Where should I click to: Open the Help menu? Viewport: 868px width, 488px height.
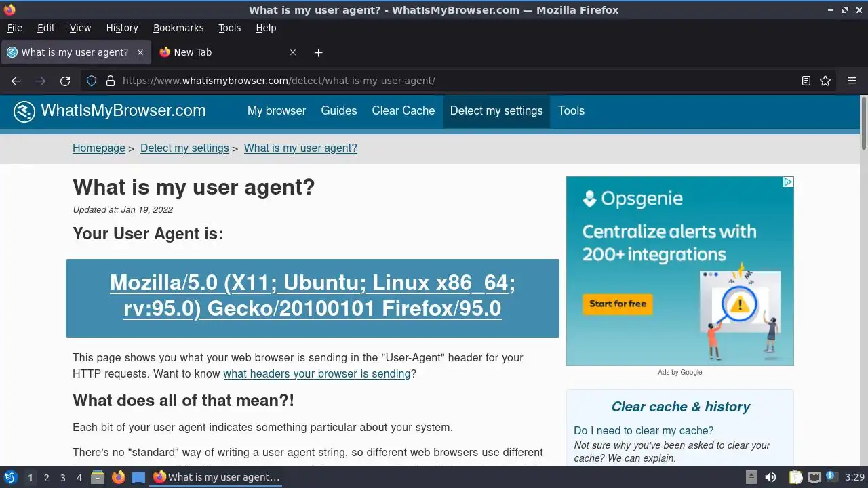coord(266,28)
